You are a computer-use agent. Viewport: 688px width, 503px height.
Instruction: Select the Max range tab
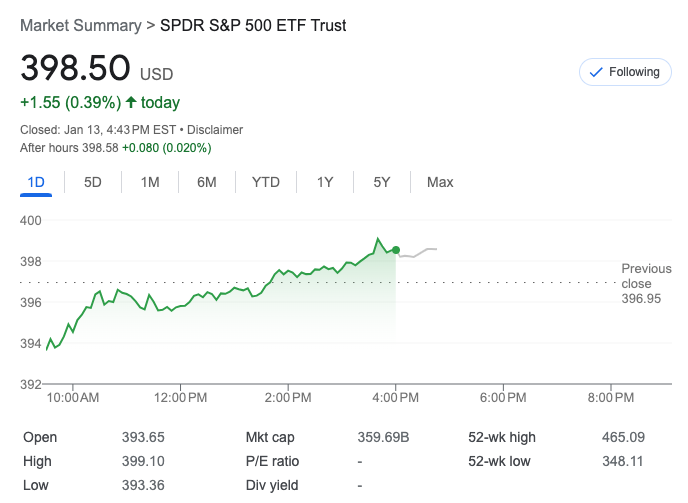pos(440,182)
